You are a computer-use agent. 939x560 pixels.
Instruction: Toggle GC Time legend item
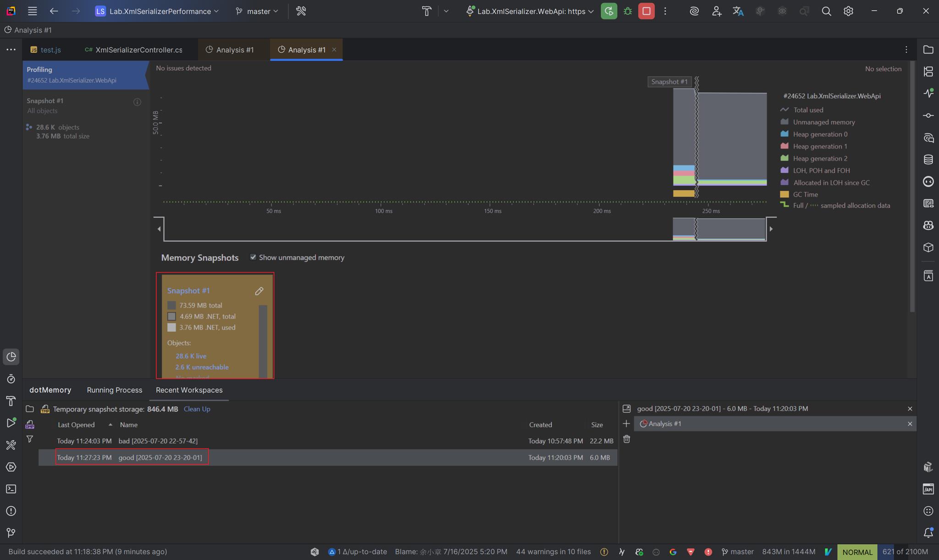tap(799, 194)
